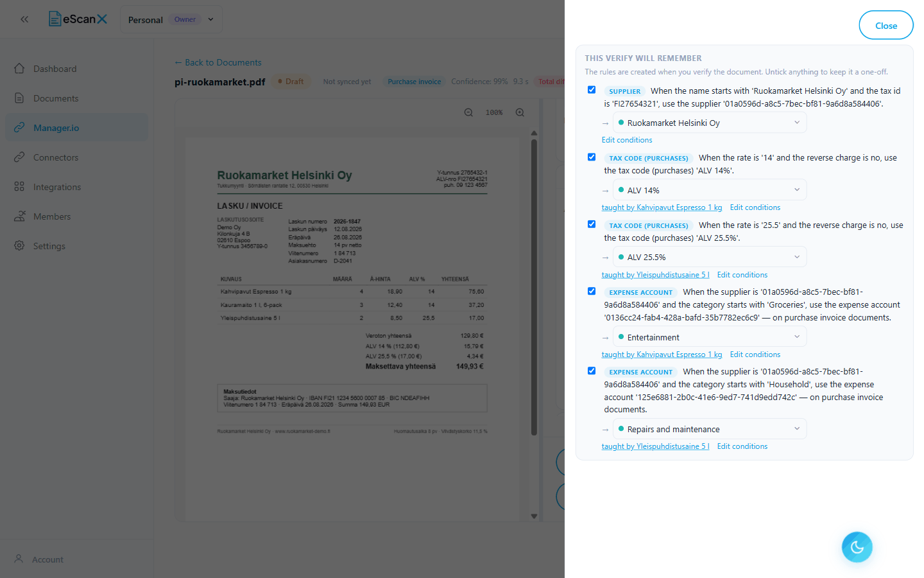The image size is (924, 578).
Task: Zoom in the PDF preview
Action: 520,112
